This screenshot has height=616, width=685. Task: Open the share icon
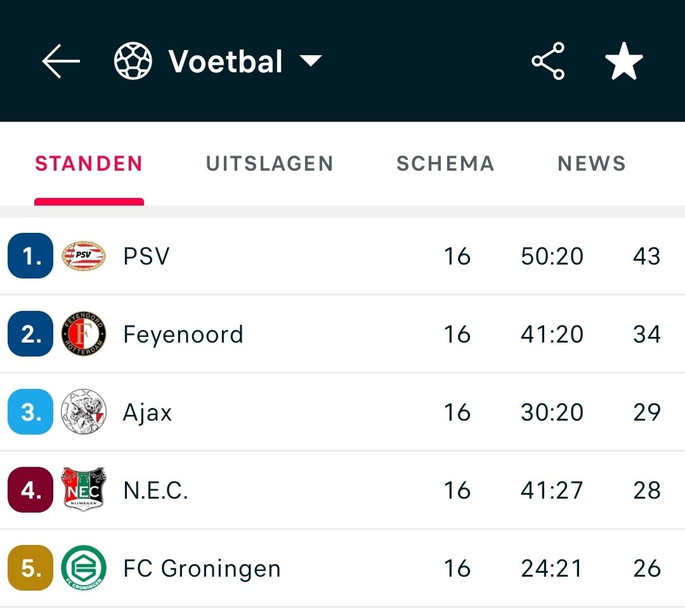point(548,61)
